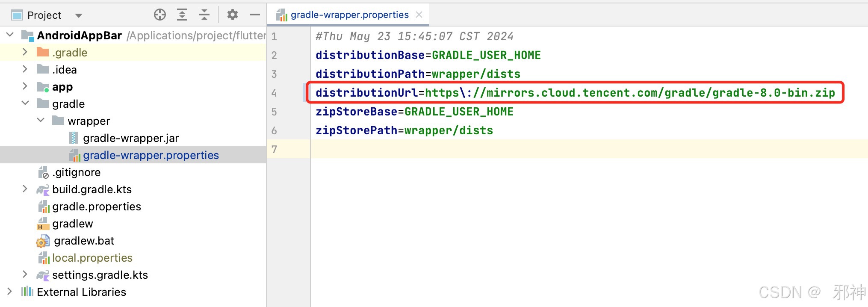Click the distributionBase=GRADLE_USER_HOME line
The image size is (868, 307).
(x=428, y=55)
